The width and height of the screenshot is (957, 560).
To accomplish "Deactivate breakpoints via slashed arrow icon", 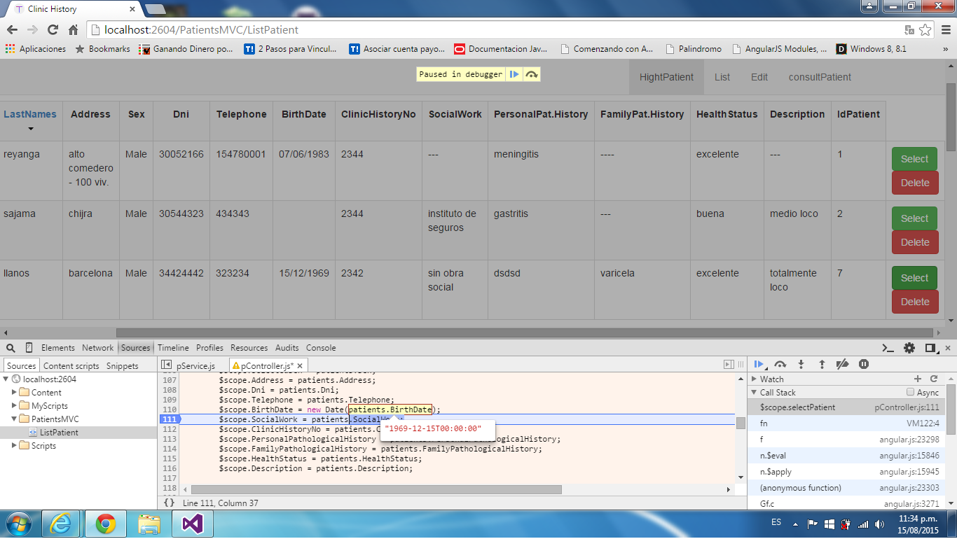I will point(843,364).
